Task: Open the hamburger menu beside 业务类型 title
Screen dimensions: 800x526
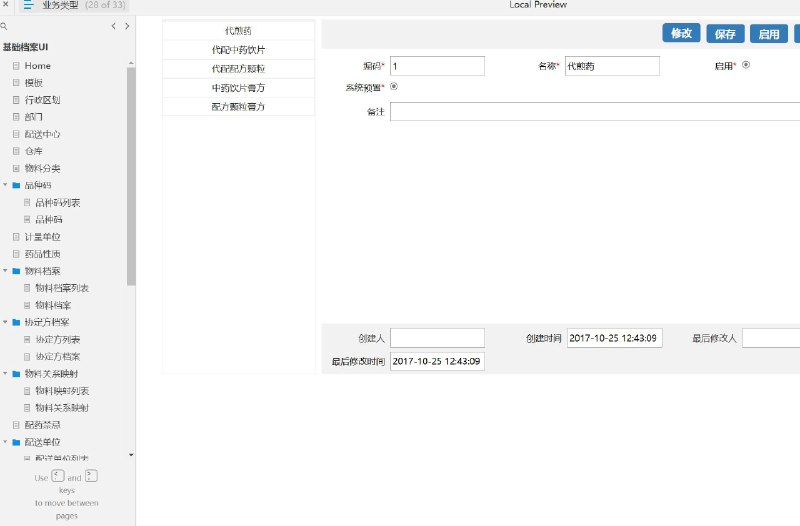Action: (x=29, y=5)
